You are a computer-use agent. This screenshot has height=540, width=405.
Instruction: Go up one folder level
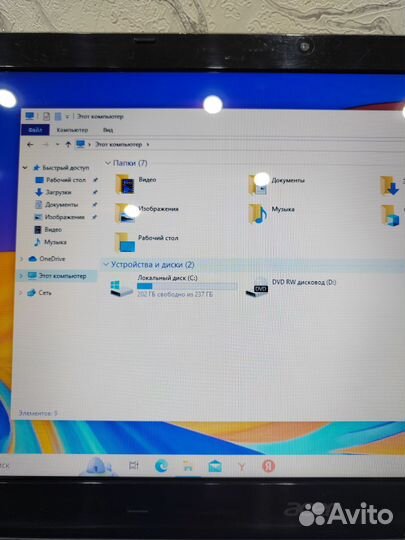(68, 145)
